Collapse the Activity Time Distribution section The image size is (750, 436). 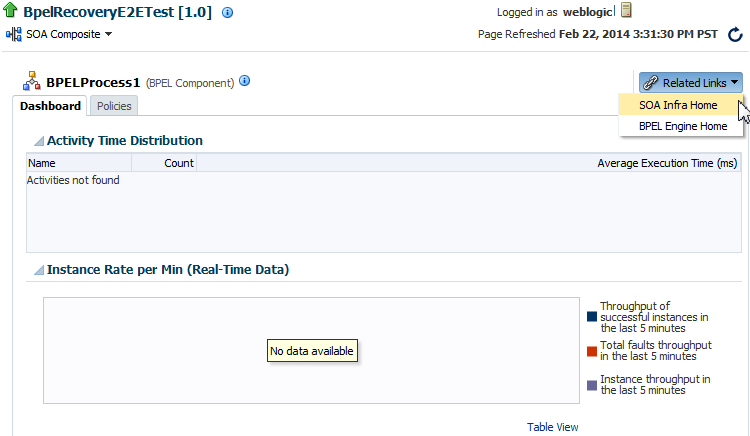click(x=39, y=141)
